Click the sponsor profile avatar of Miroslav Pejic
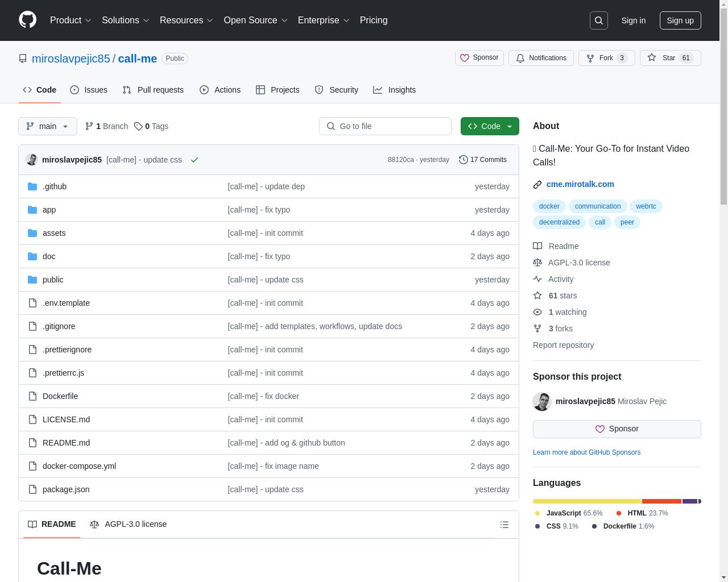 coord(542,401)
